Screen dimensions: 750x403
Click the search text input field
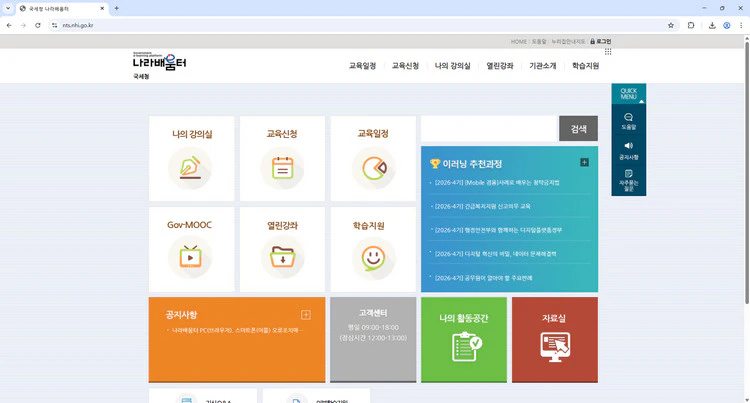coord(488,129)
